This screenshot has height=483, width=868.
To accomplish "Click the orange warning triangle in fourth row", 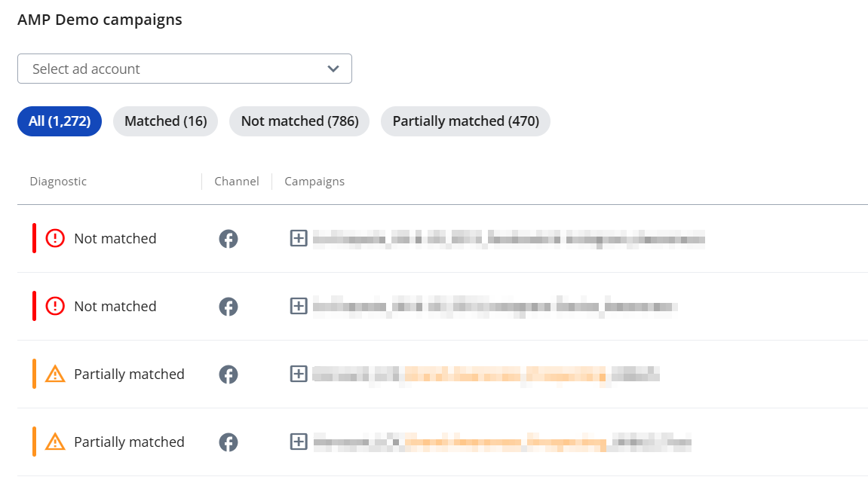I will (55, 442).
